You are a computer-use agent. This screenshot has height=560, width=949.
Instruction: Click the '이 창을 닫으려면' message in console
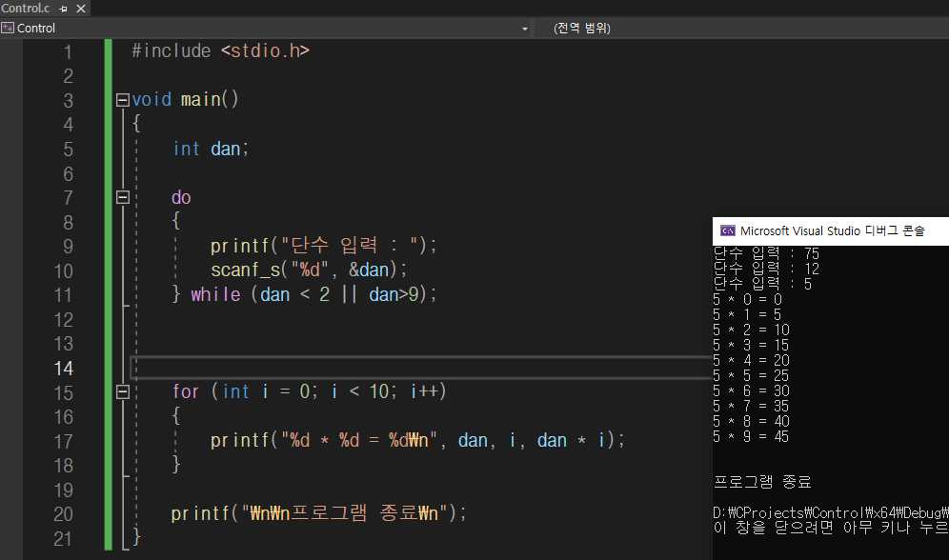point(831,528)
